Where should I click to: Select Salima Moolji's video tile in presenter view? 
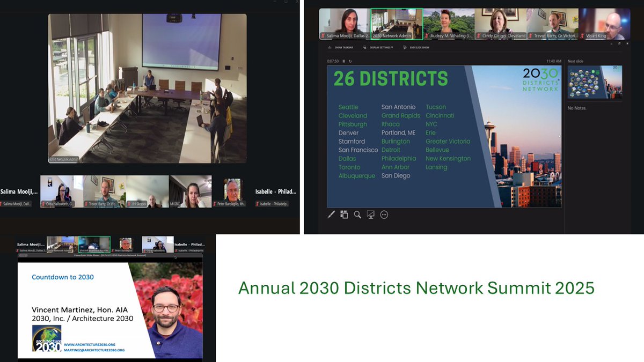click(345, 24)
